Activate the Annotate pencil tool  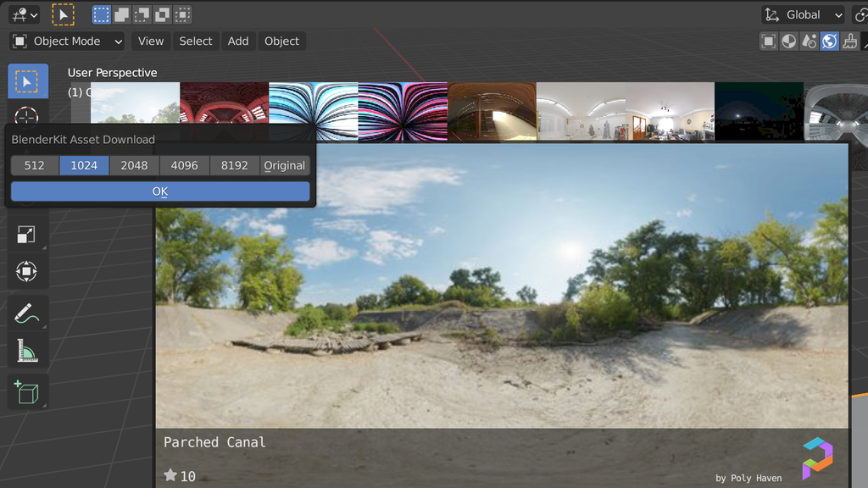[26, 313]
